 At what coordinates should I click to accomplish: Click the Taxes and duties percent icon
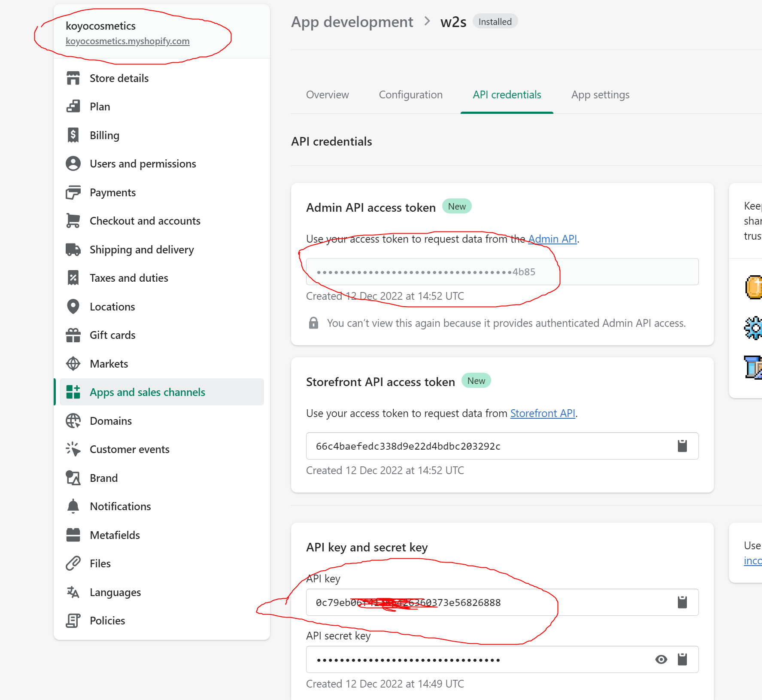[x=73, y=278]
